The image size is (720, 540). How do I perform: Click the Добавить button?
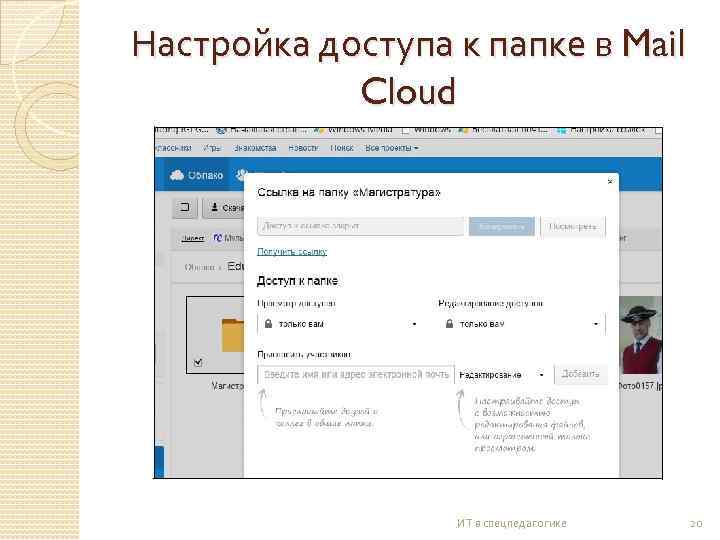(x=581, y=374)
